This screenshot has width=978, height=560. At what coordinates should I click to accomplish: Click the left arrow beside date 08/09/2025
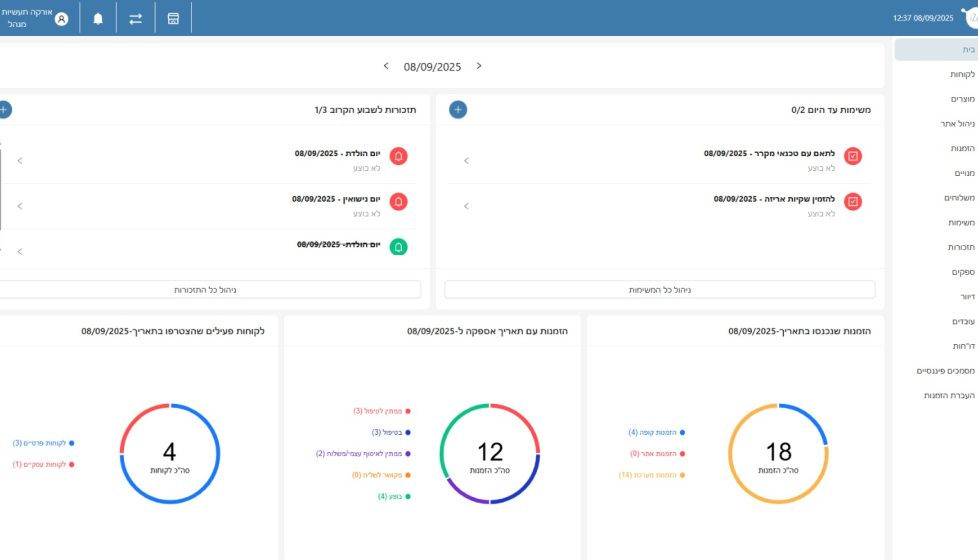pyautogui.click(x=386, y=66)
